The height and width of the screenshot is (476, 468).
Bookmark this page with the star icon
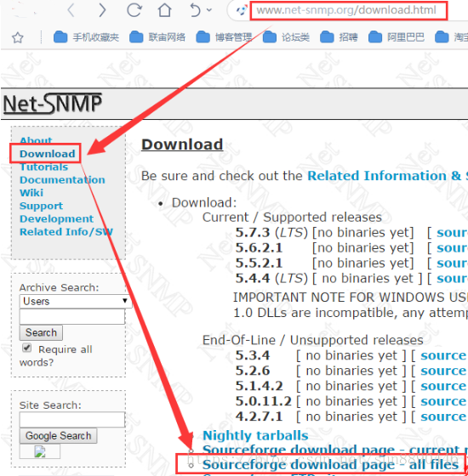click(18, 37)
